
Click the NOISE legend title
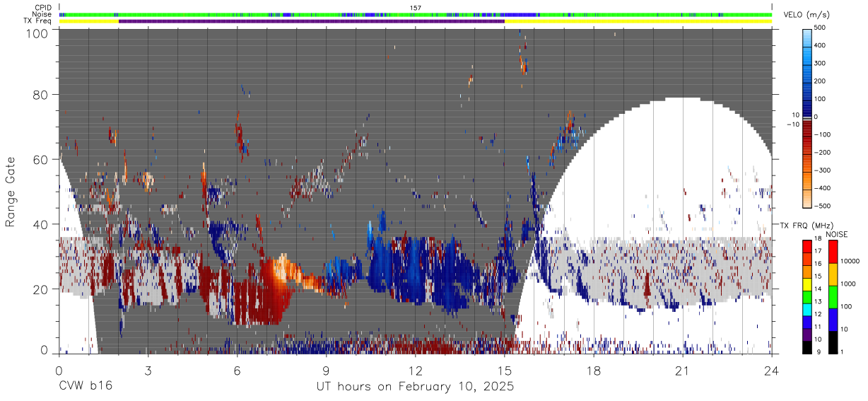tap(836, 234)
